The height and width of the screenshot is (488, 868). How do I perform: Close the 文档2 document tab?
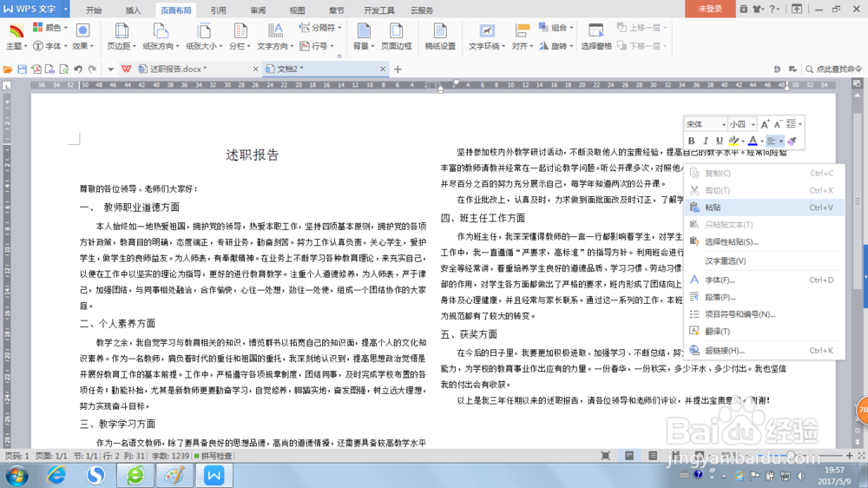pos(383,69)
